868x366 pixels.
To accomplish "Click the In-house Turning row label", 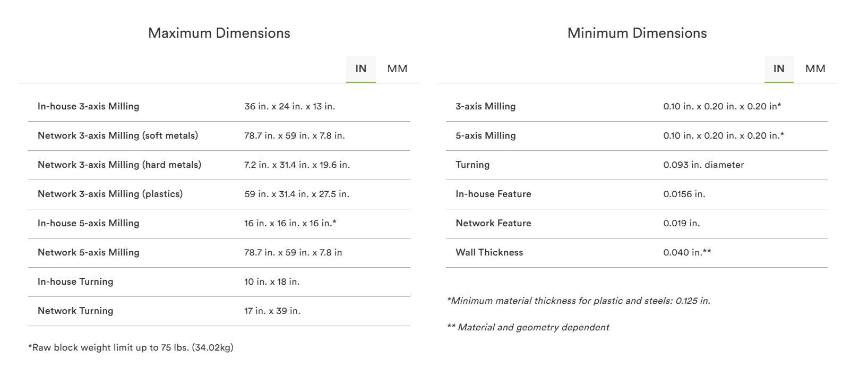I will [75, 282].
